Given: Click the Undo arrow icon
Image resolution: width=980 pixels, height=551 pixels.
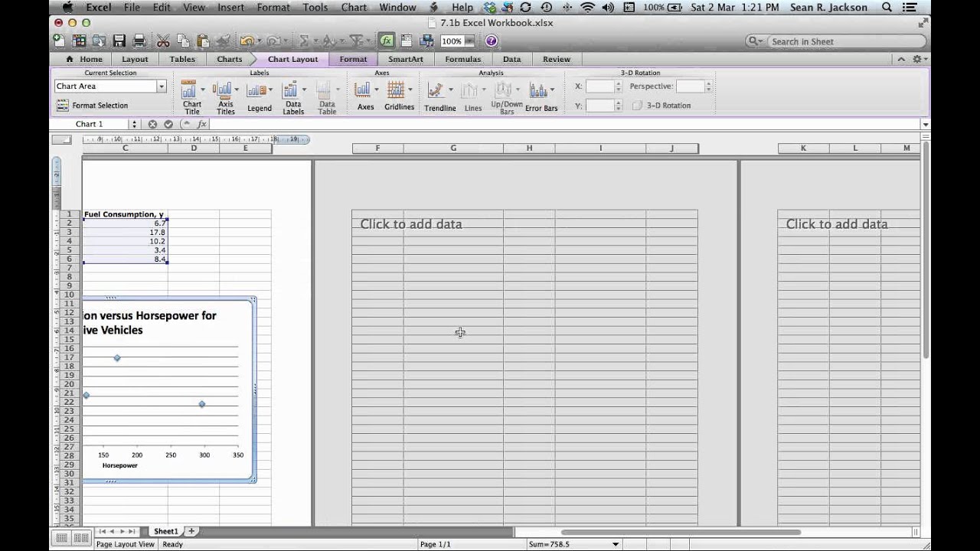Looking at the screenshot, I should click(247, 41).
